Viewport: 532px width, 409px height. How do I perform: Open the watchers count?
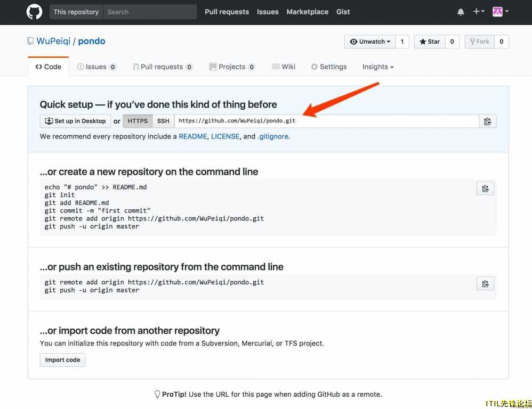402,42
